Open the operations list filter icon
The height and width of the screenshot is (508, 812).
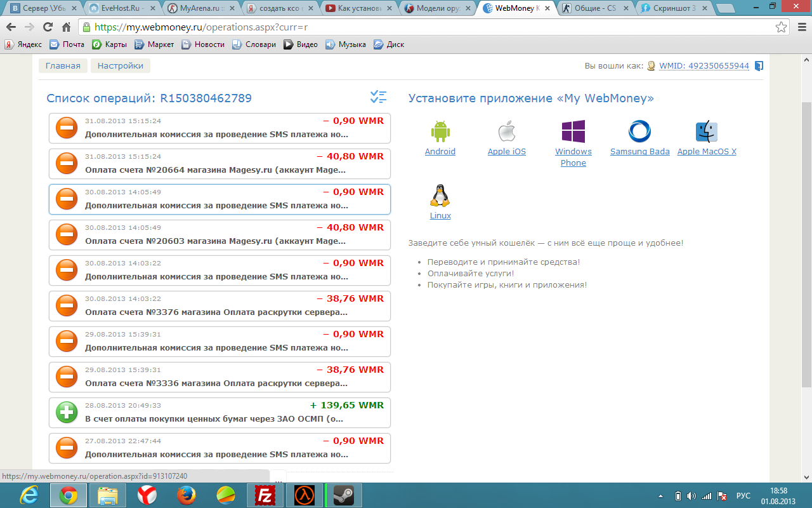pyautogui.click(x=378, y=97)
